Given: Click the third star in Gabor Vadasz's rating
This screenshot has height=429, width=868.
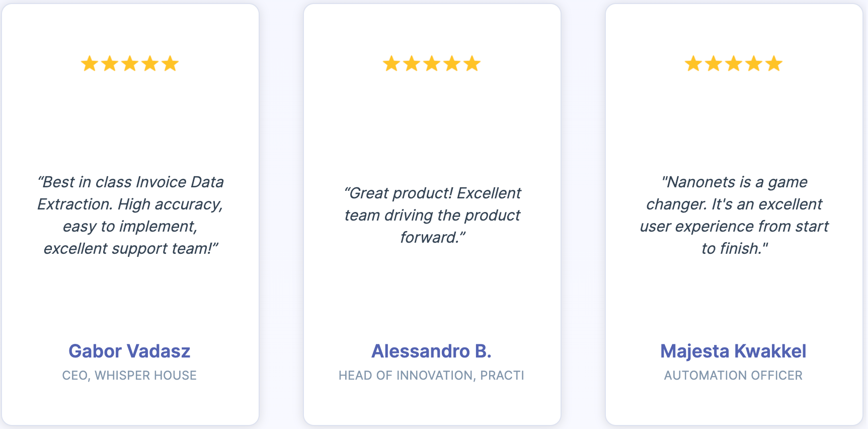Looking at the screenshot, I should 130,64.
